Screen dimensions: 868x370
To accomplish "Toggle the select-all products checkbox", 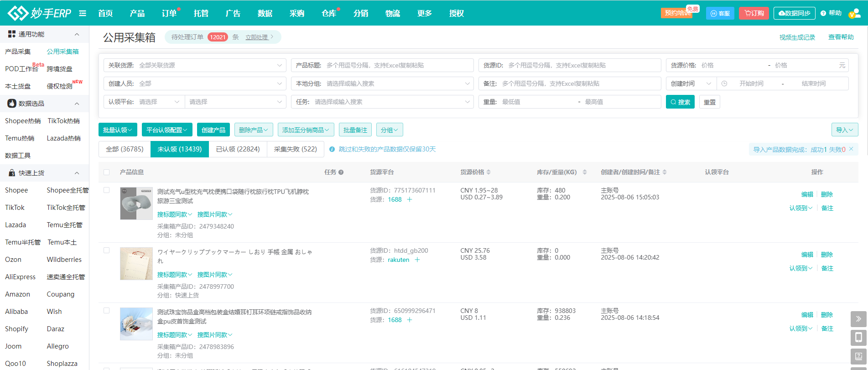I will [107, 172].
